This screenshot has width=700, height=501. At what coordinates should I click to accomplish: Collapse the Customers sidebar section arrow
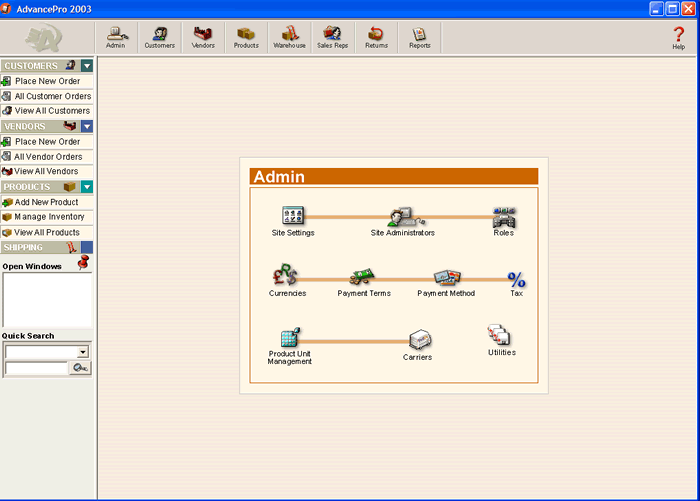click(87, 66)
